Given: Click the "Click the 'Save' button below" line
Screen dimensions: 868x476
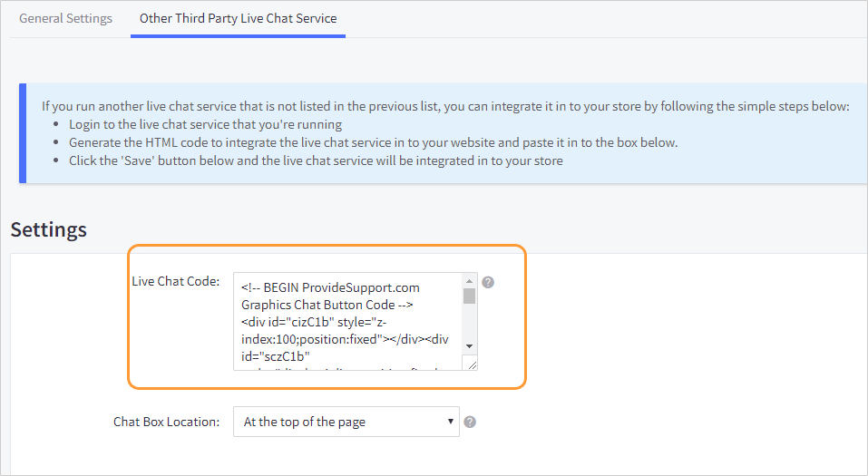Looking at the screenshot, I should click(x=316, y=161).
